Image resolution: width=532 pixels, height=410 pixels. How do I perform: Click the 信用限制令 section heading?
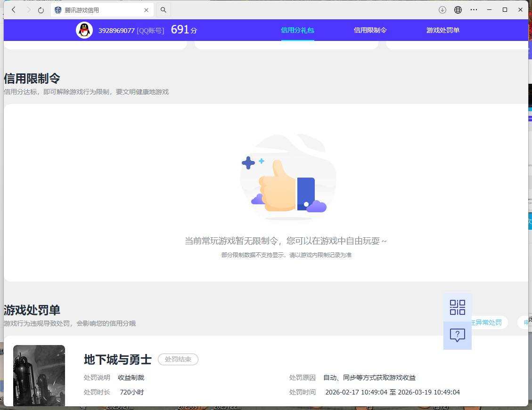(32, 78)
